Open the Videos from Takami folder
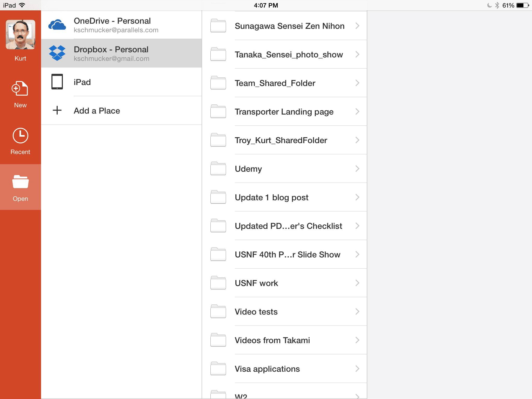Image resolution: width=532 pixels, height=399 pixels. click(285, 340)
